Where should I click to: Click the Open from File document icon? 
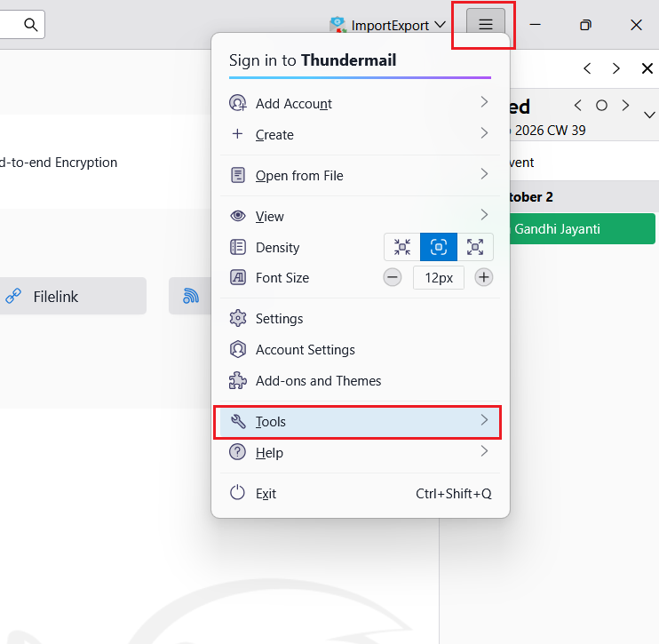tap(237, 175)
